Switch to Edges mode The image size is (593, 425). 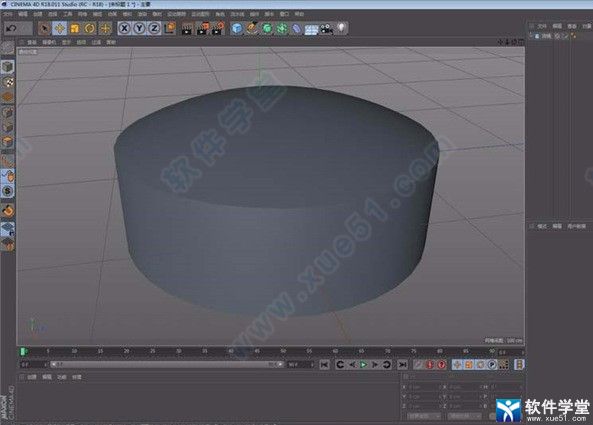tap(8, 127)
